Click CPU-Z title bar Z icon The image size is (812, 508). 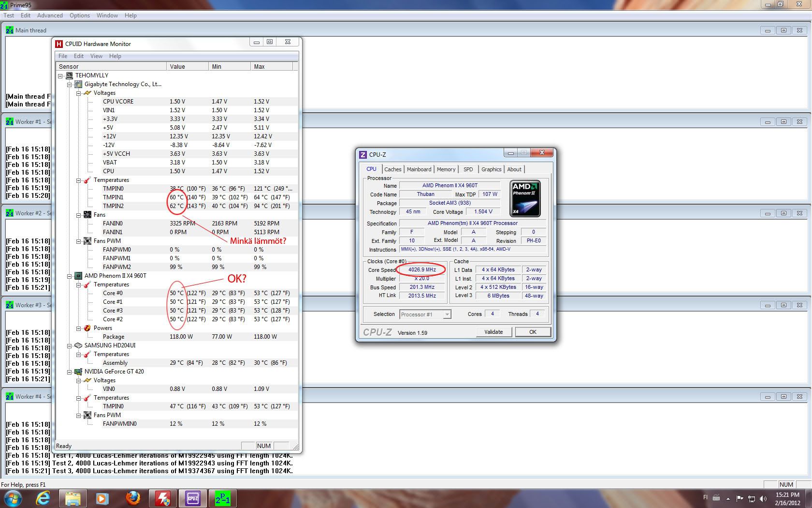click(x=363, y=155)
